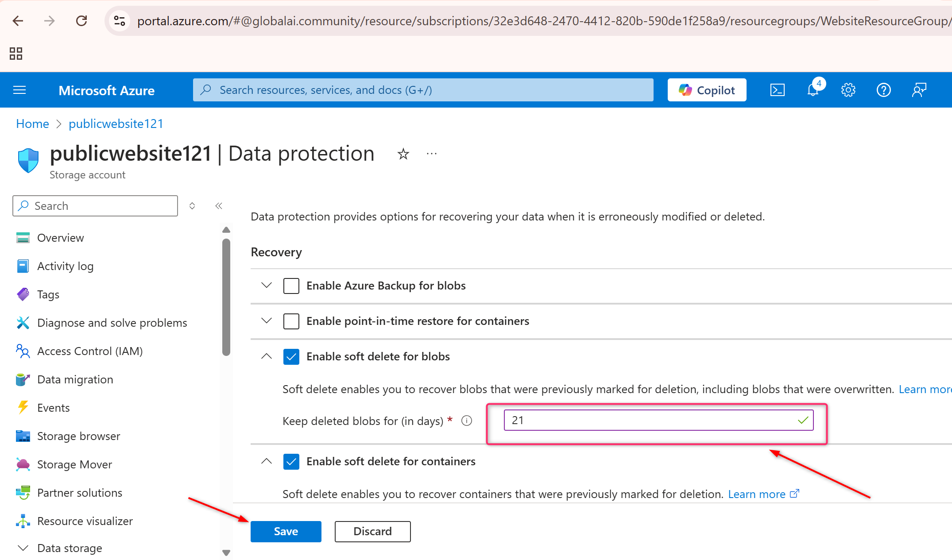The image size is (952, 560).
Task: Focus the Search resources, services, and docs bar
Action: (x=423, y=90)
